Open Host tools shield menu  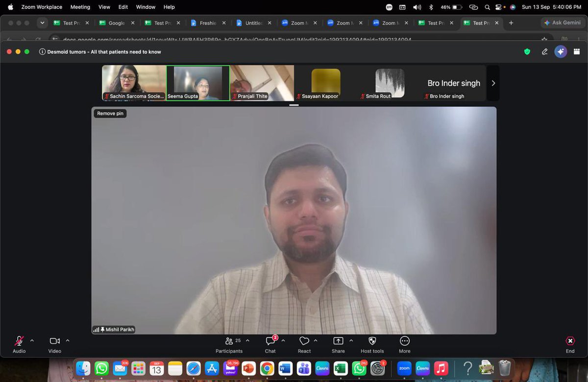(372, 344)
